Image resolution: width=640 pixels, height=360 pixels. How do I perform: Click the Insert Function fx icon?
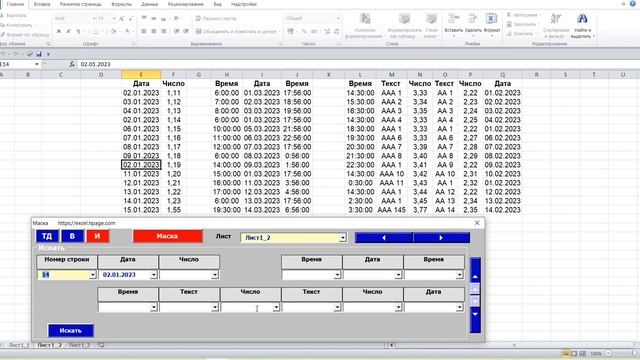[x=72, y=64]
